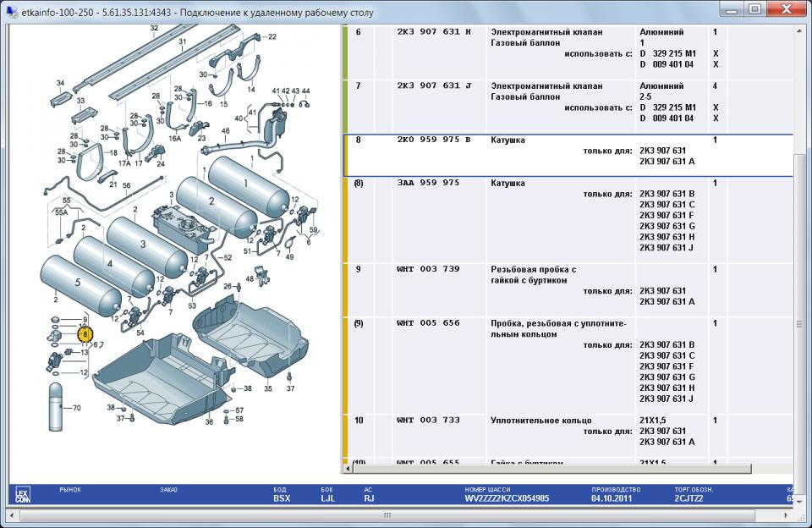Click callout 46 pipe label in the diagram
The image size is (812, 528).
click(x=225, y=131)
